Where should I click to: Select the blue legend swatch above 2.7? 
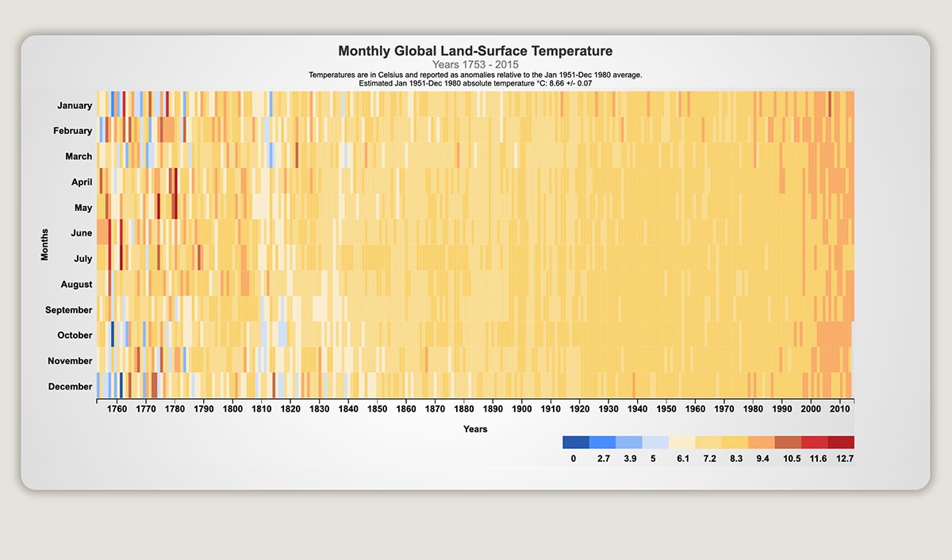(x=602, y=443)
